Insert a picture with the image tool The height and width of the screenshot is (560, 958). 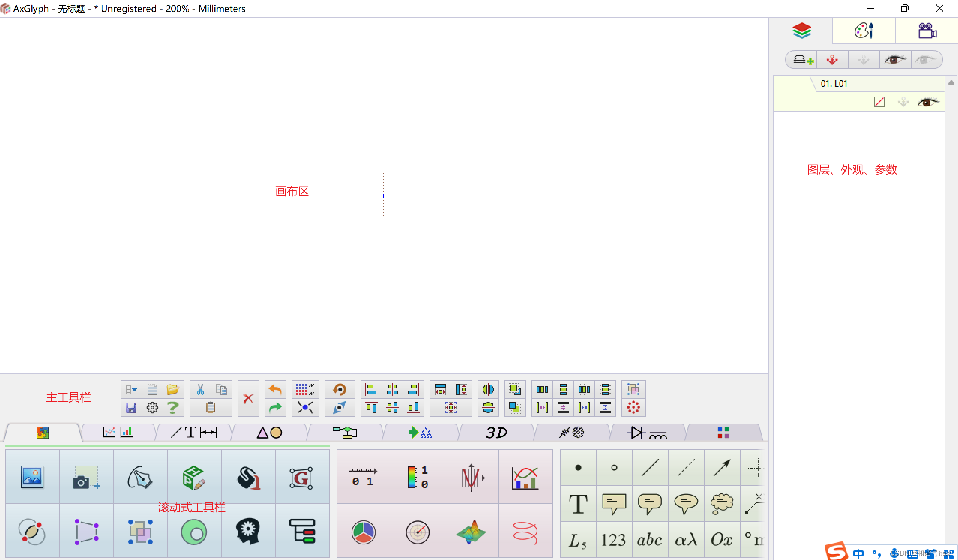32,477
